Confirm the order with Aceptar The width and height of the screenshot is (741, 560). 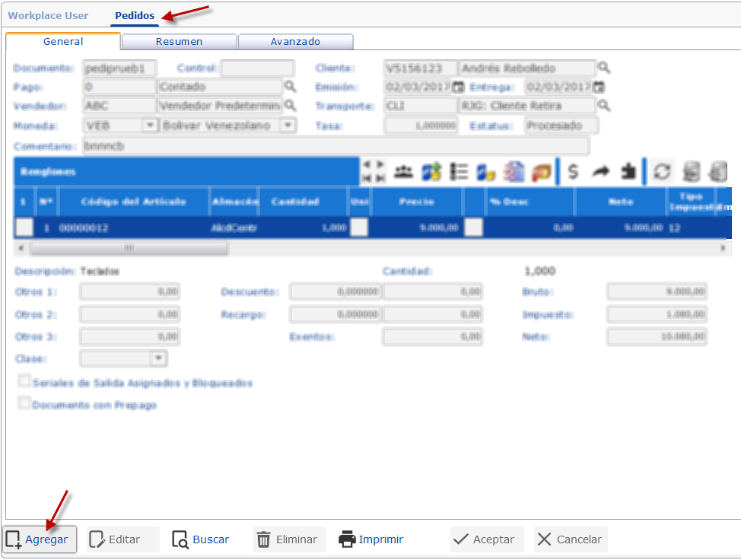tap(486, 539)
